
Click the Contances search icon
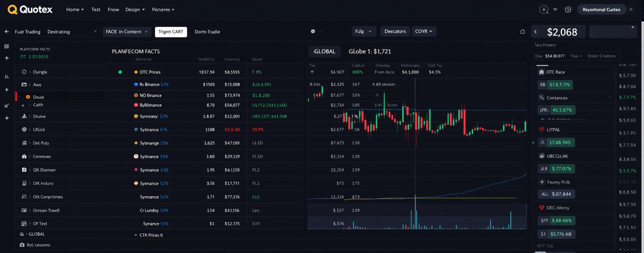click(x=541, y=97)
